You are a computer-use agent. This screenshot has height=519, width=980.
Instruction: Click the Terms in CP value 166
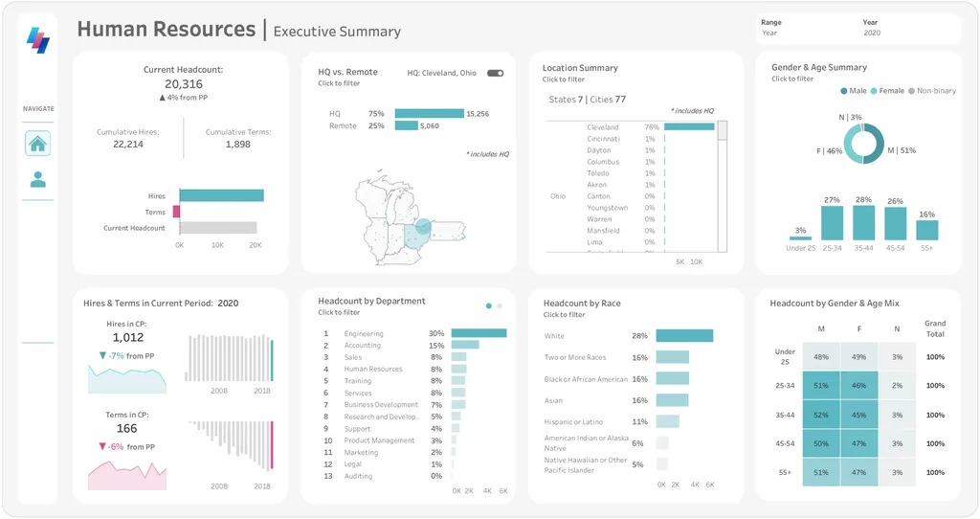(x=127, y=428)
